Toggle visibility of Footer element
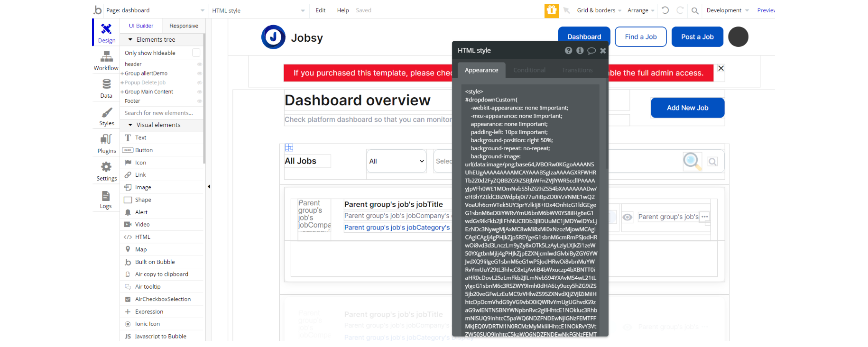Screen dimensions: 868x347 click(200, 101)
